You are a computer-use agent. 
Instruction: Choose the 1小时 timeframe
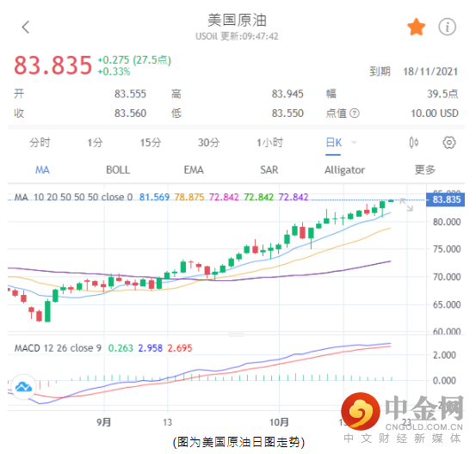[270, 142]
